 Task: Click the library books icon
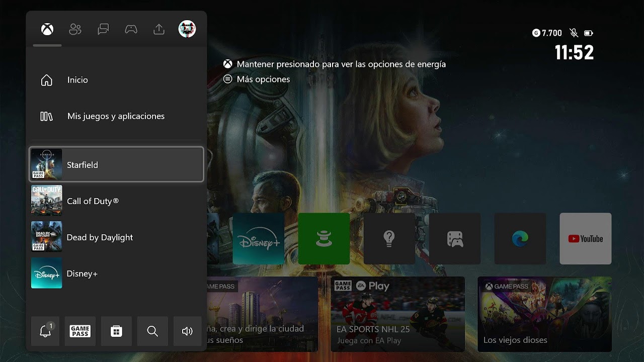tap(46, 116)
